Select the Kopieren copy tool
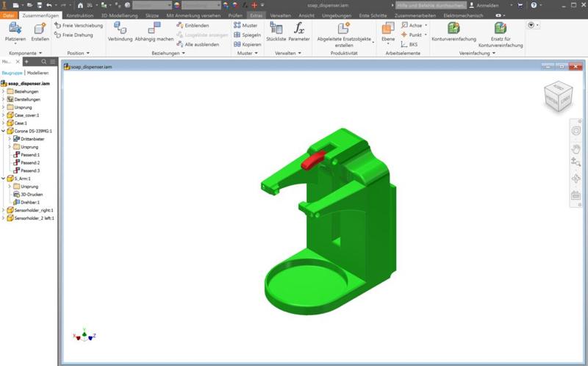Image resolution: width=588 pixels, height=366 pixels. pos(247,44)
